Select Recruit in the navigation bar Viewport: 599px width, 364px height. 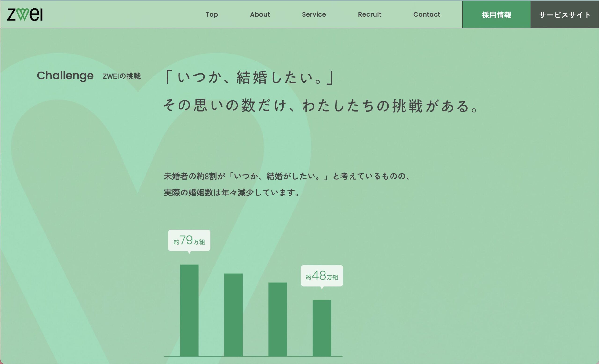[369, 14]
